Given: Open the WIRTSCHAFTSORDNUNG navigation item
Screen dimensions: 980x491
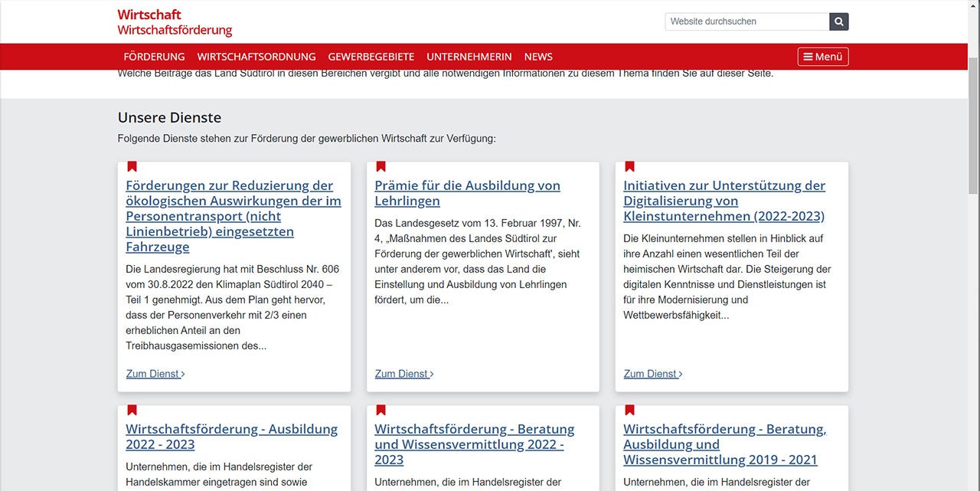Looking at the screenshot, I should (x=256, y=57).
